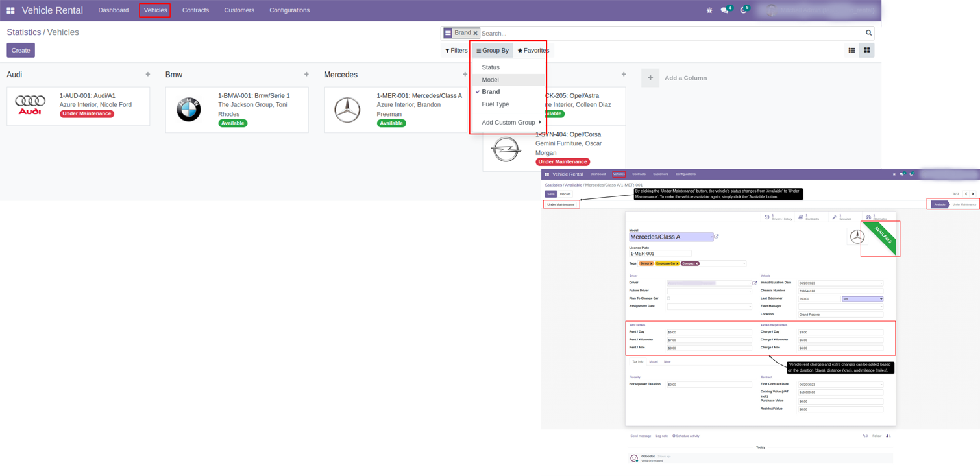Remove the Brand facet with its x icon

click(475, 33)
